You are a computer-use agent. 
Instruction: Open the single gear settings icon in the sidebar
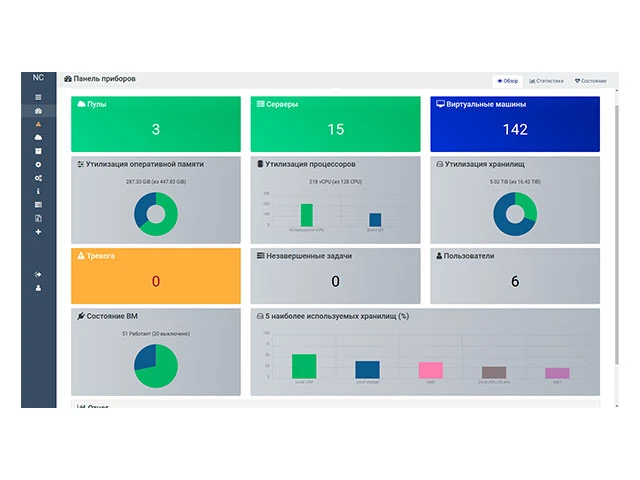point(38,164)
